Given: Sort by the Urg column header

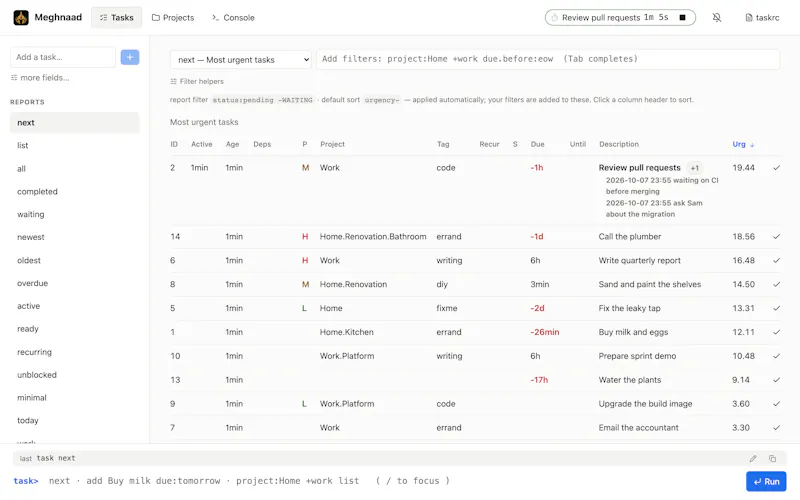Looking at the screenshot, I should [743, 144].
